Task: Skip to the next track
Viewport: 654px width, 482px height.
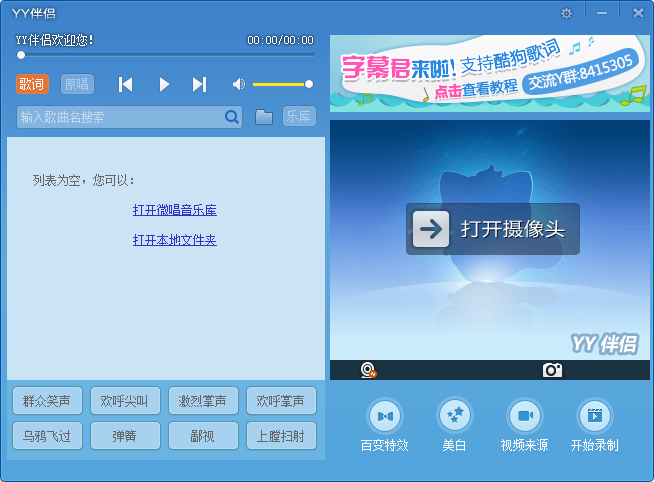Action: tap(199, 85)
